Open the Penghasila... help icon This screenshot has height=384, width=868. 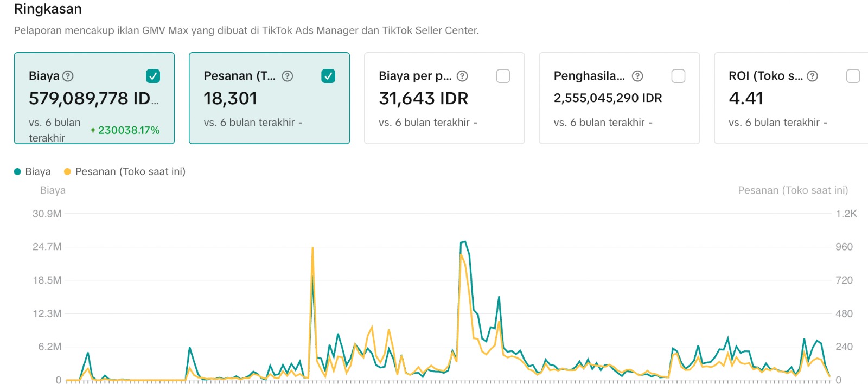(x=637, y=76)
